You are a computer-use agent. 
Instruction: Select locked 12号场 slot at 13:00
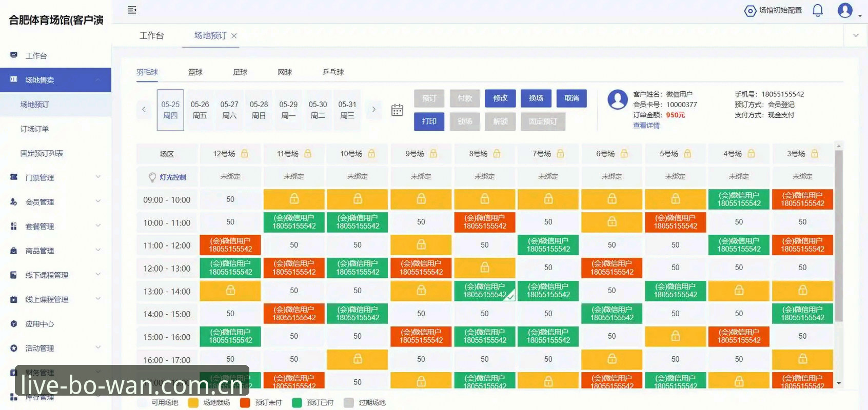[230, 291]
